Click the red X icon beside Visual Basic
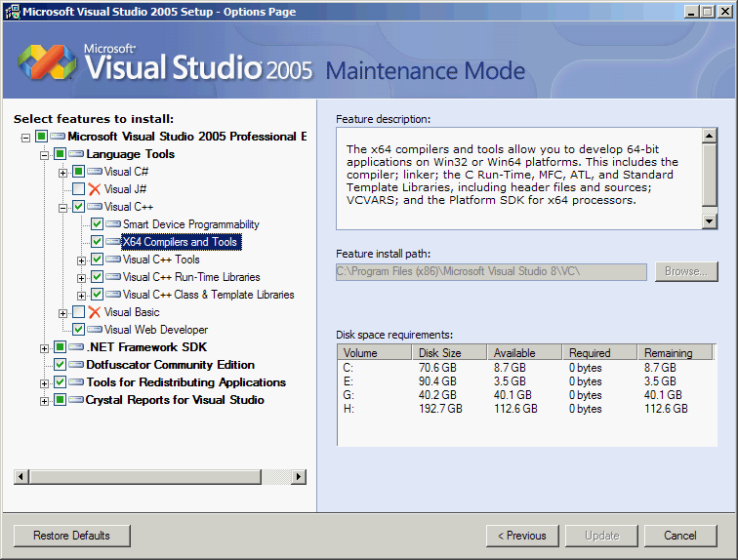The width and height of the screenshot is (738, 560). coord(95,312)
